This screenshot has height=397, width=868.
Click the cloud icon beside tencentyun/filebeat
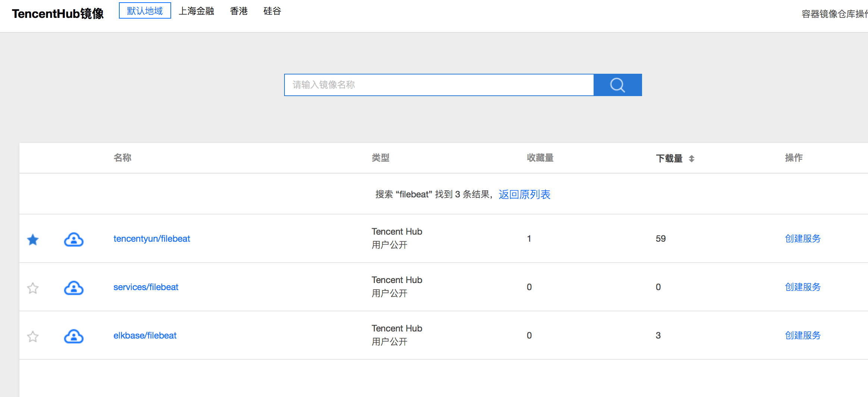74,239
